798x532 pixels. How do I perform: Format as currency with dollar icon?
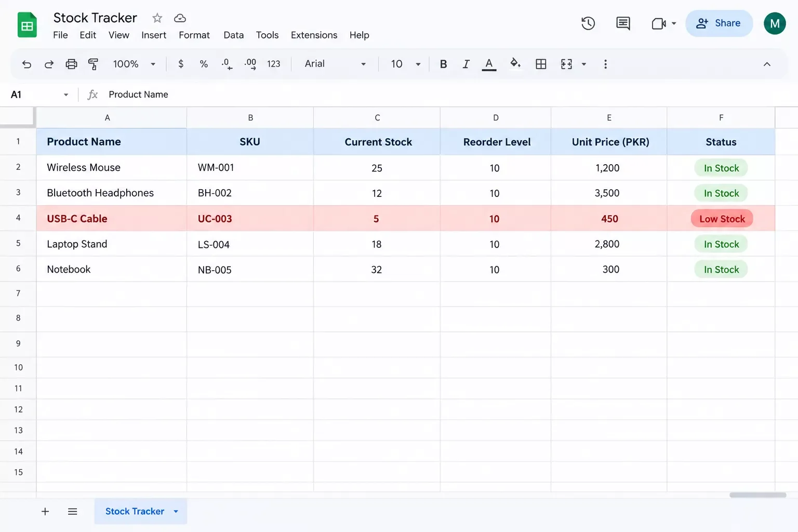[181, 64]
